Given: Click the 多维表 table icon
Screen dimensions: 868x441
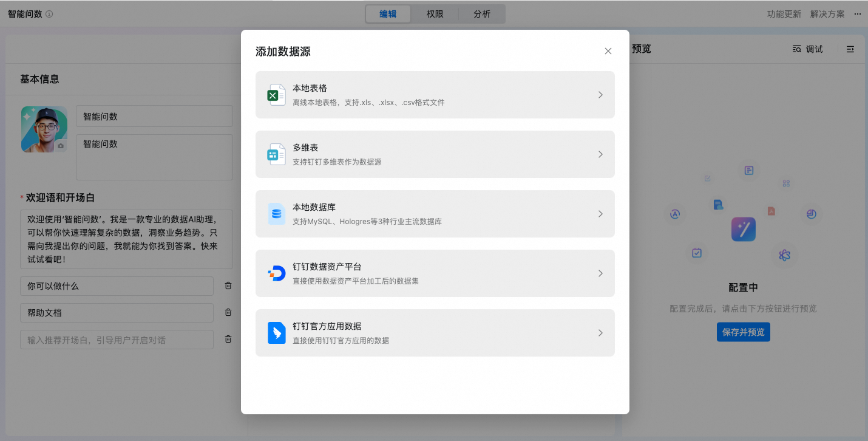Looking at the screenshot, I should (x=277, y=154).
